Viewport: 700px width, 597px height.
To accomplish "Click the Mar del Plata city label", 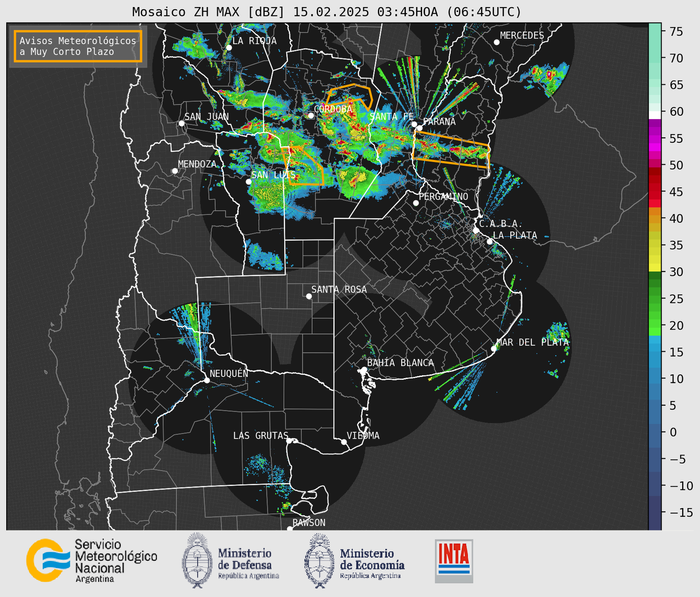I will [x=532, y=343].
